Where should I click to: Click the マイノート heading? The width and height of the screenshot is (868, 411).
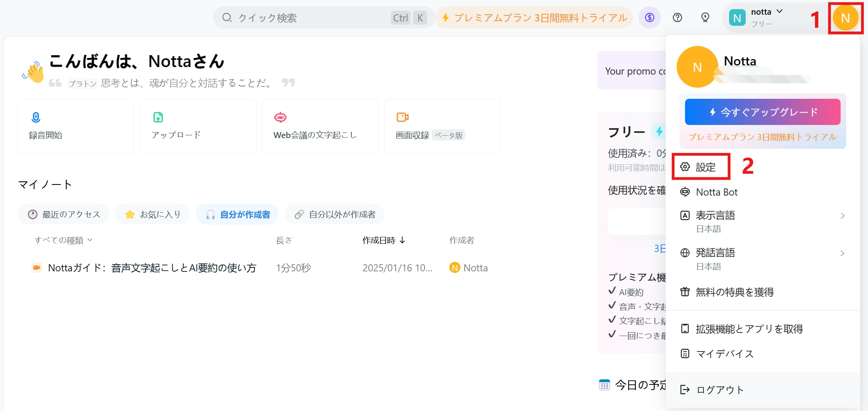point(45,184)
